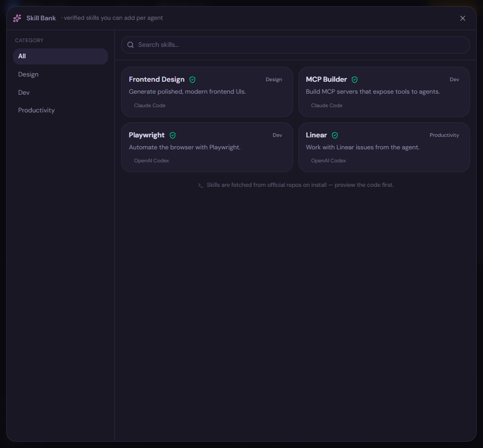The image size is (483, 448).
Task: Filter skills by Productivity category
Action: point(60,110)
